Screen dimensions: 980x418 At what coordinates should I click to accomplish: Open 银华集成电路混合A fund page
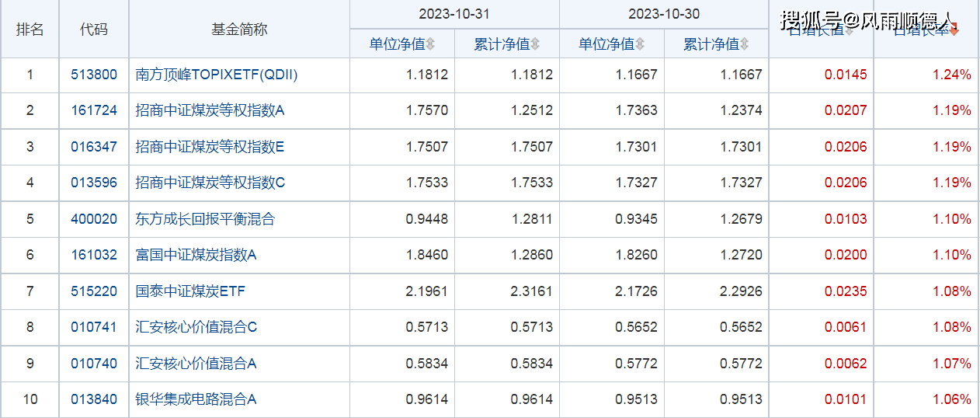coord(196,399)
